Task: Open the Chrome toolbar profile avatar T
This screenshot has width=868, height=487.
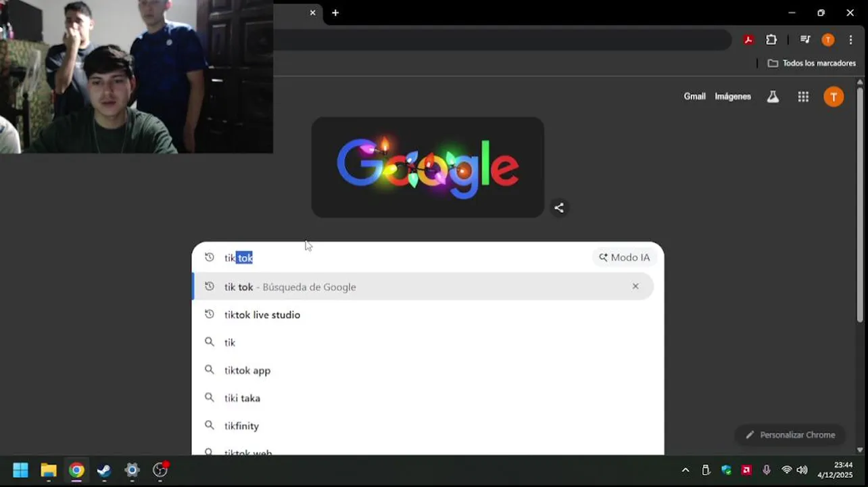Action: (x=828, y=40)
